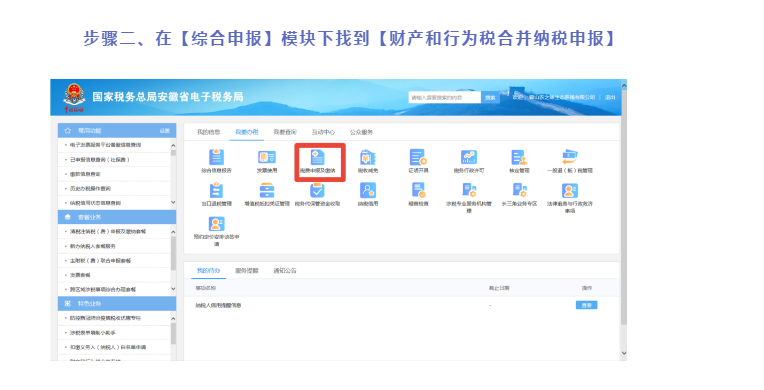
Task: Open 纳税信用状态信息查询 in the sidebar
Action: click(95, 203)
